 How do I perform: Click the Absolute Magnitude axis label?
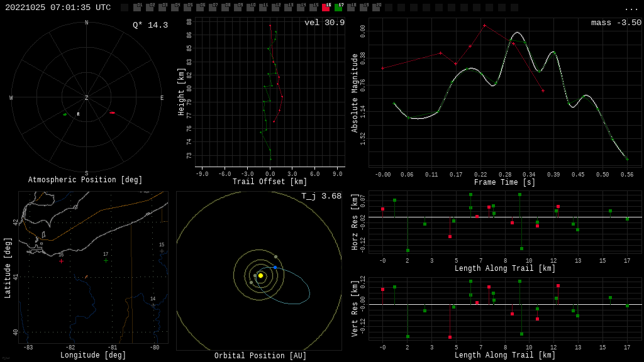pyautogui.click(x=355, y=93)
